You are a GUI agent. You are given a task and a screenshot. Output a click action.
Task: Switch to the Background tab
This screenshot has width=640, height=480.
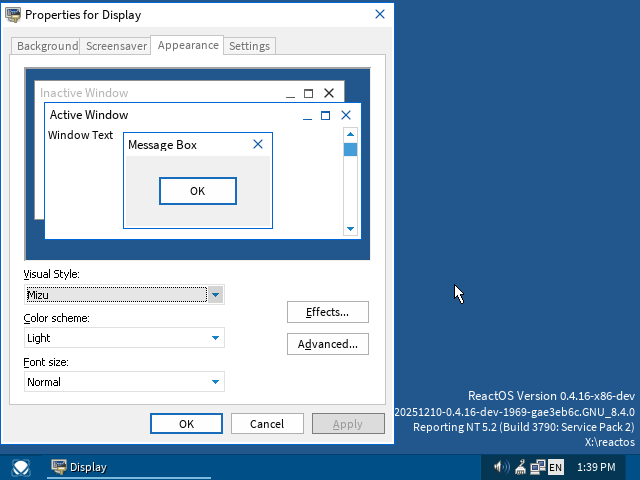click(x=47, y=46)
